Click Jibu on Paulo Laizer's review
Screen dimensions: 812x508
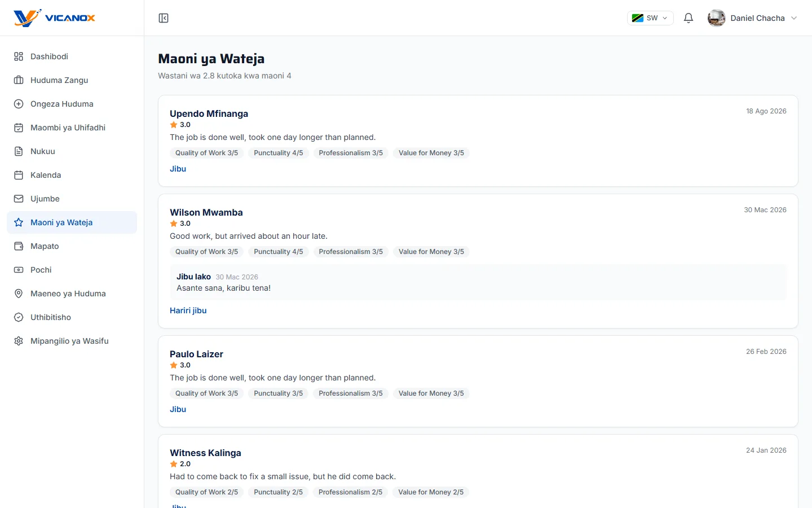(x=178, y=409)
